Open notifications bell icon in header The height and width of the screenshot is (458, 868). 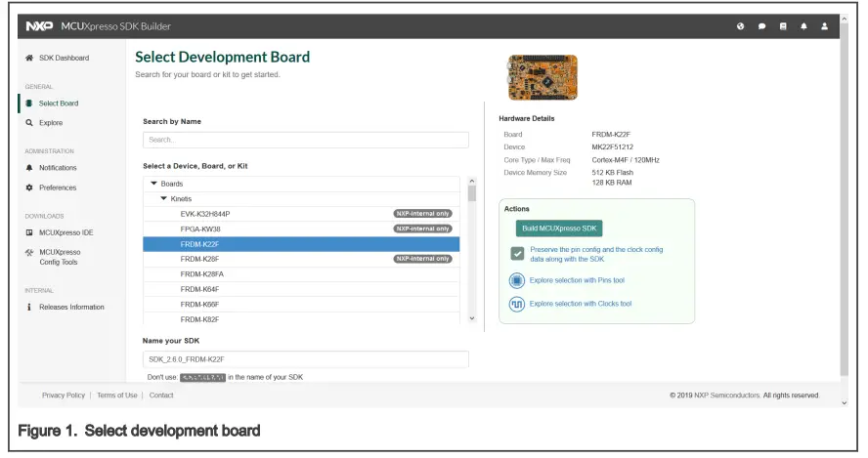803,26
